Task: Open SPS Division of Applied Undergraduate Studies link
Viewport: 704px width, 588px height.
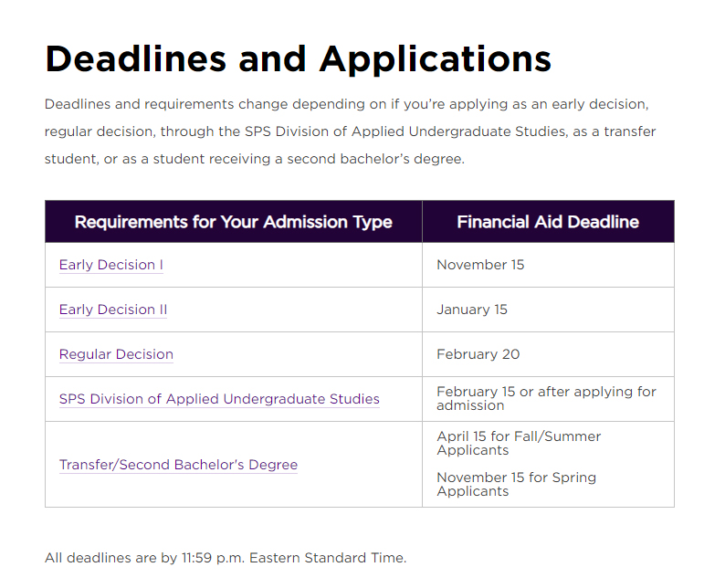Action: pyautogui.click(x=219, y=399)
